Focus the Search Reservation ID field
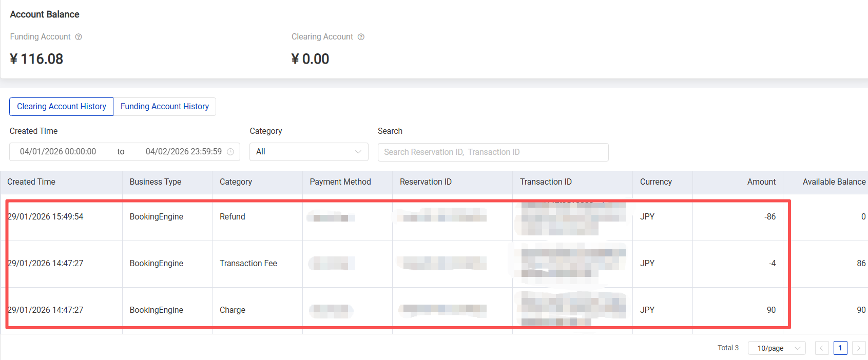 pyautogui.click(x=493, y=152)
